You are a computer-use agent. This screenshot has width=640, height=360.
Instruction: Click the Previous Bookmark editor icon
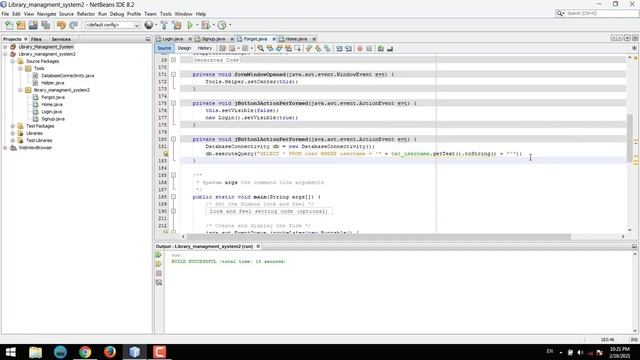pyautogui.click(x=309, y=49)
